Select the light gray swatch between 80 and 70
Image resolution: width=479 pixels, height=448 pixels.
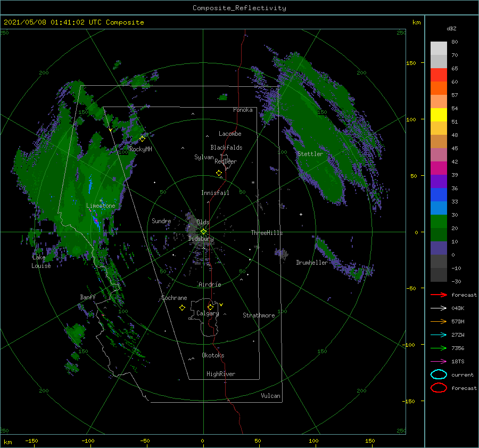pyautogui.click(x=439, y=48)
